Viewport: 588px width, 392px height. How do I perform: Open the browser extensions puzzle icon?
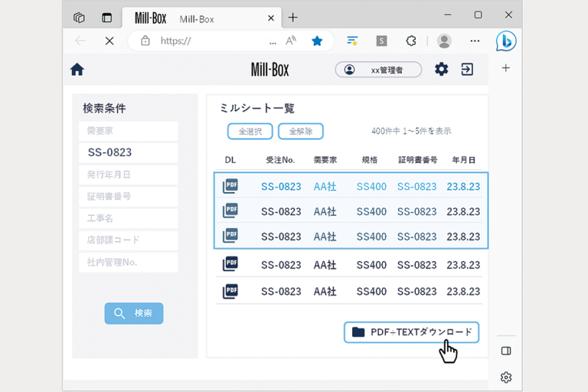(411, 41)
